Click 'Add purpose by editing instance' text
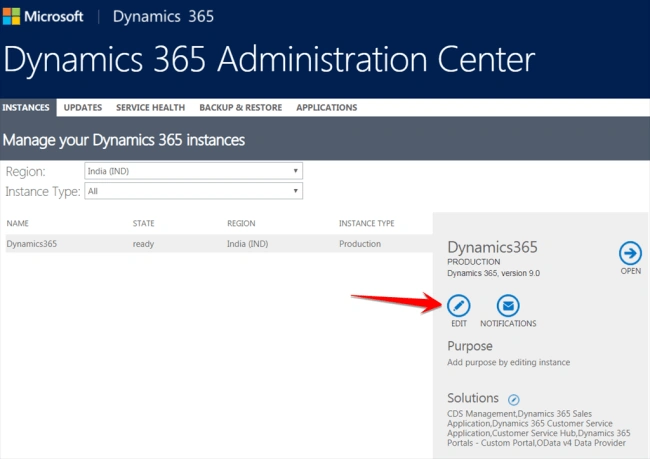This screenshot has width=650, height=459. pyautogui.click(x=509, y=362)
